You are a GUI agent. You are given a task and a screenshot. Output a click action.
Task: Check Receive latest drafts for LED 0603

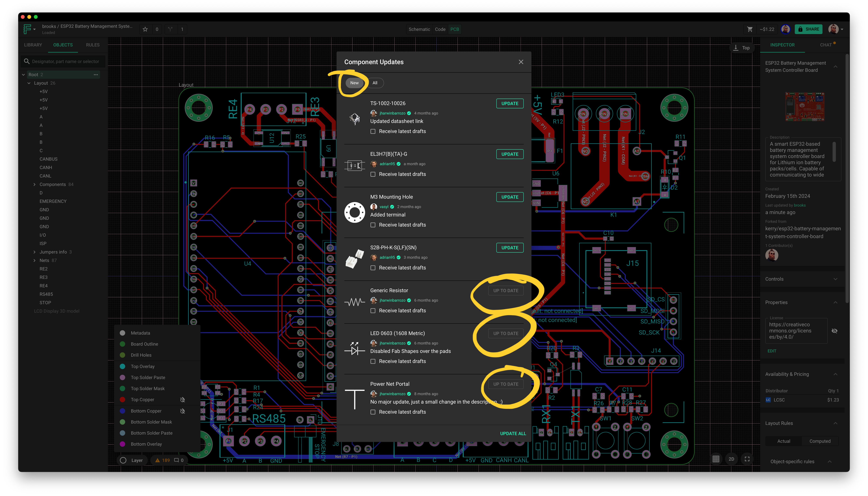pos(373,361)
